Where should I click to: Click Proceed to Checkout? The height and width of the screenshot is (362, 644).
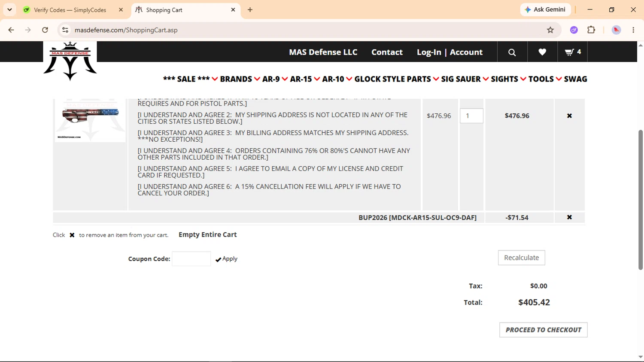tap(543, 330)
